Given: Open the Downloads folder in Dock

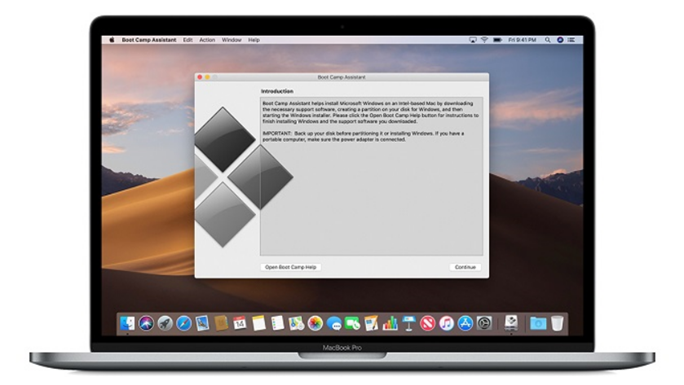Looking at the screenshot, I should [x=538, y=324].
